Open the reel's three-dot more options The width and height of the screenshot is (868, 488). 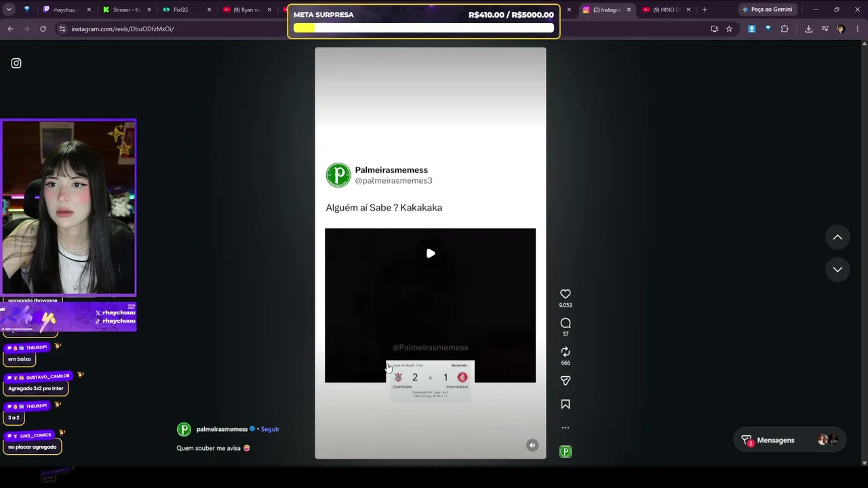[x=565, y=428]
